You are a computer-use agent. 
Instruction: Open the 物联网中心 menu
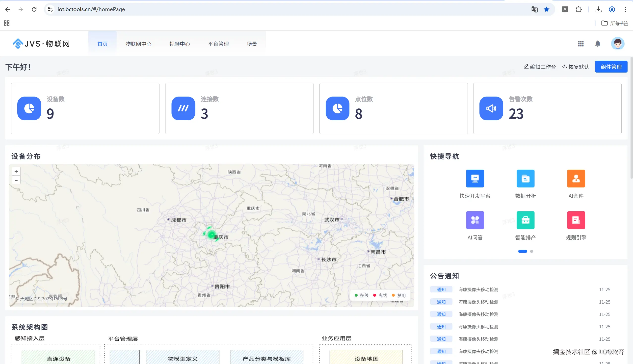pyautogui.click(x=138, y=44)
